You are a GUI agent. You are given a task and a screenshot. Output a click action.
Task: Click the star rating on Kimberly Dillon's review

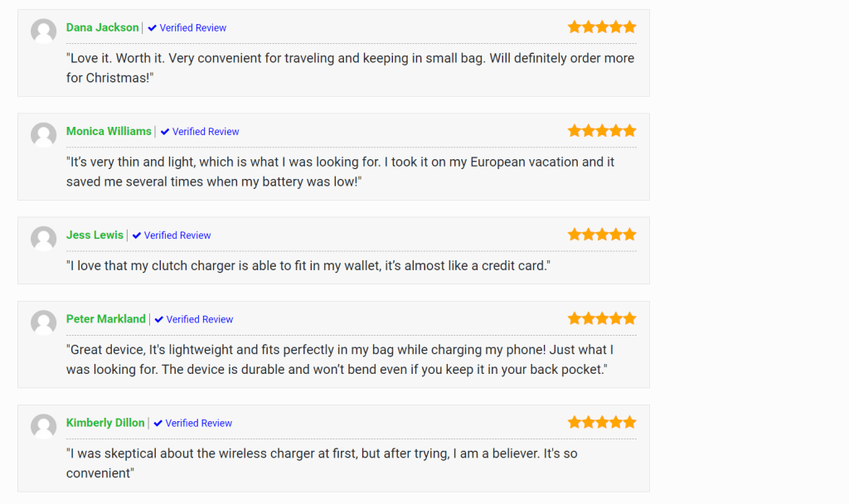602,423
